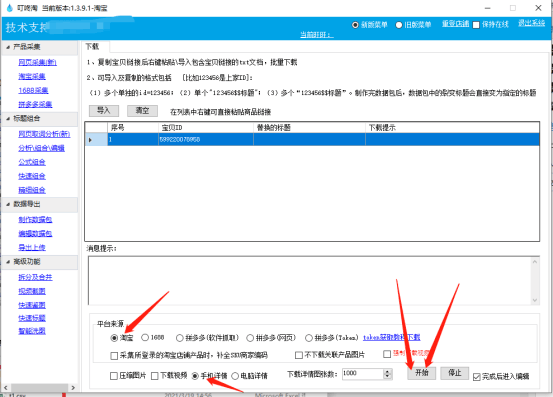Open the 重登店铺 link
Screen dimensions: 553x397
click(456, 24)
